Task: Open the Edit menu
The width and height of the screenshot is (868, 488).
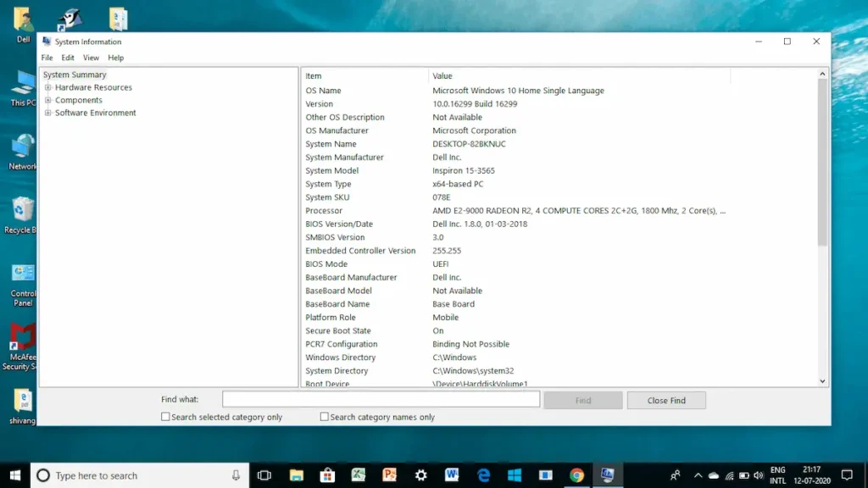Action: 68,58
